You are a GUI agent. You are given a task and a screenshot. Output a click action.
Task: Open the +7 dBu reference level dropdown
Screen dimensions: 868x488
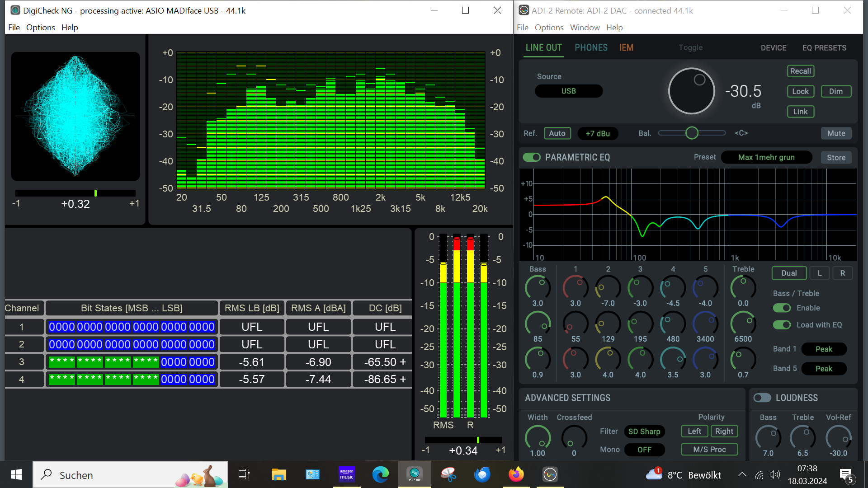(598, 133)
